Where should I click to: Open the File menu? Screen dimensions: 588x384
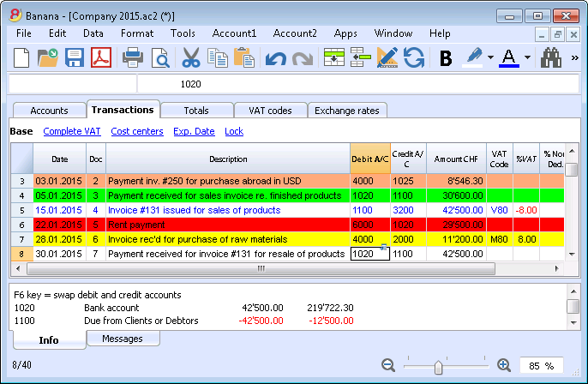(x=24, y=33)
